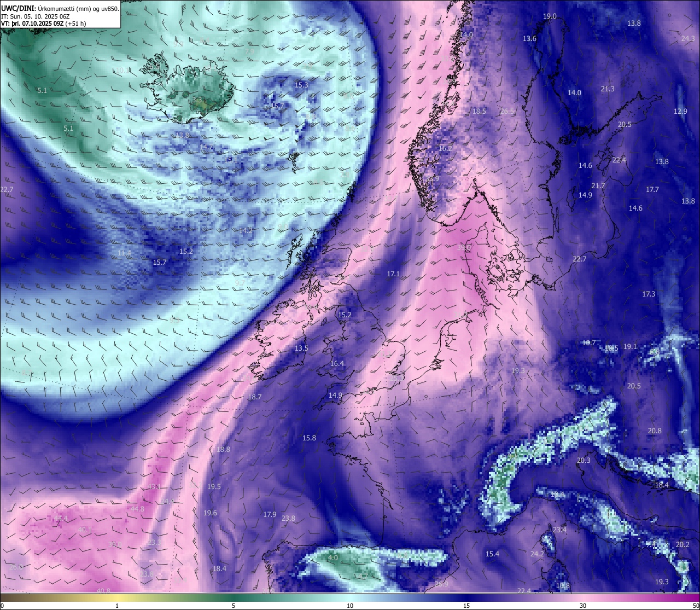Click the 13.6 value label
The width and height of the screenshot is (700, 610).
click(529, 38)
